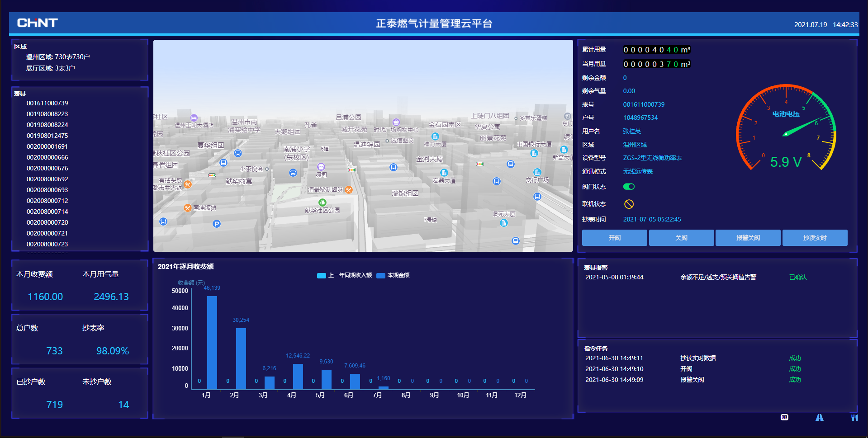Select meter 002008000692 in list
The image size is (868, 438).
(47, 179)
